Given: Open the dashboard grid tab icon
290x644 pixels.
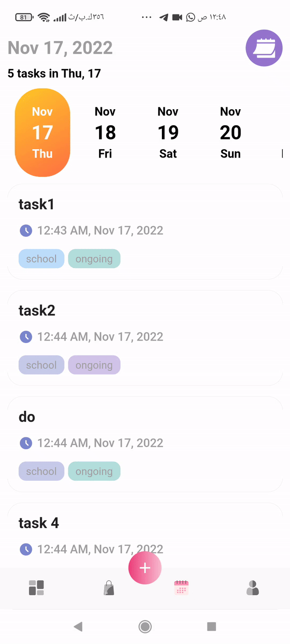Looking at the screenshot, I should [x=36, y=588].
